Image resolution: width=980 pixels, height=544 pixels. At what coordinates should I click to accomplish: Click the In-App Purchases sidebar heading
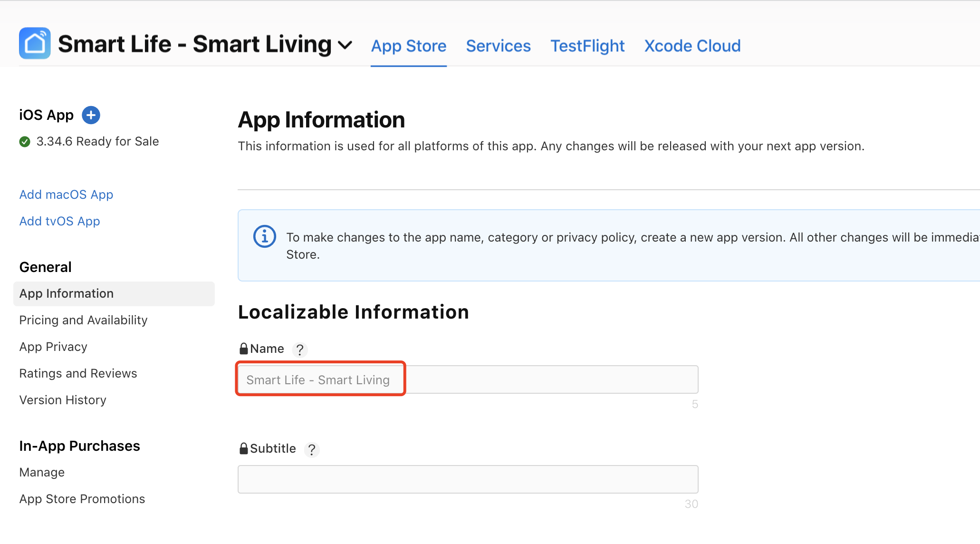pos(80,446)
